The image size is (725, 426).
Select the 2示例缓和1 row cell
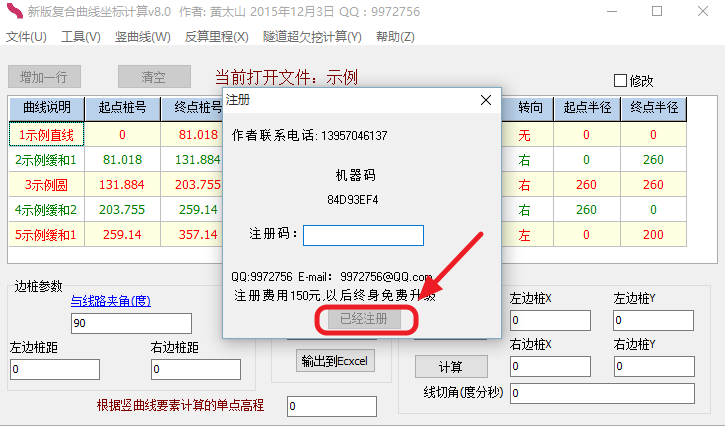point(47,160)
